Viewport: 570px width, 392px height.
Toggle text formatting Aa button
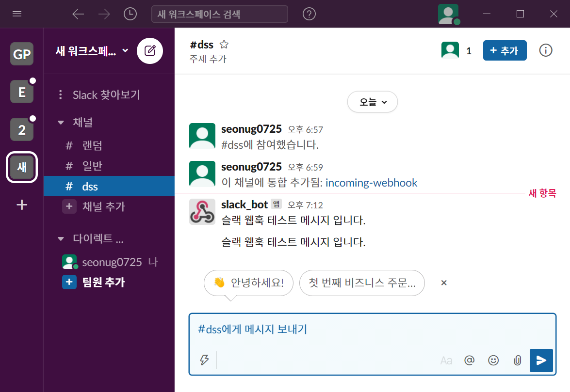[x=446, y=361]
